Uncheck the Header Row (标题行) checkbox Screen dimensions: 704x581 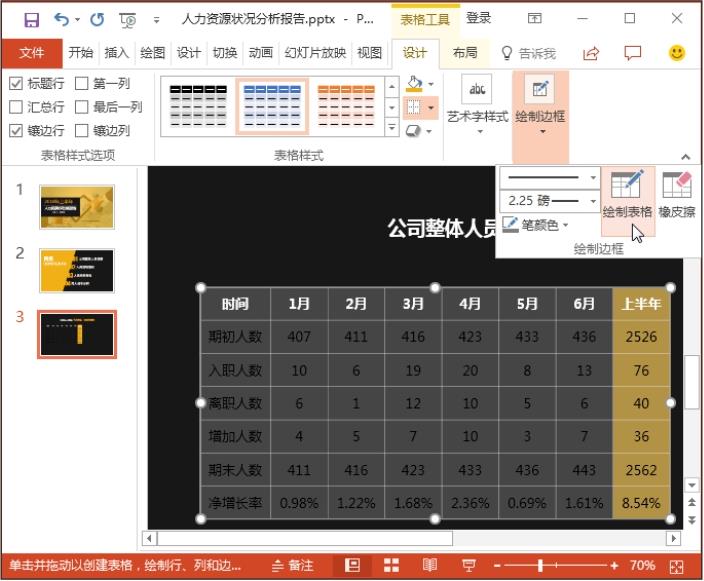pyautogui.click(x=16, y=84)
